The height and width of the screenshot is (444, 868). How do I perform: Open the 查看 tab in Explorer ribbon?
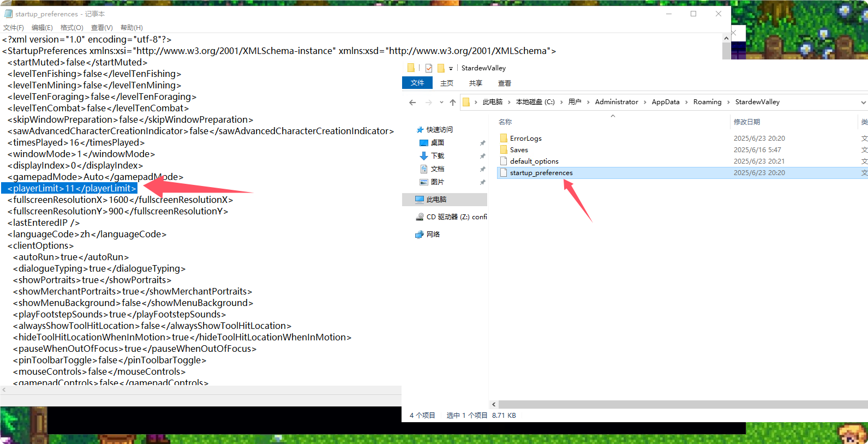(x=505, y=83)
